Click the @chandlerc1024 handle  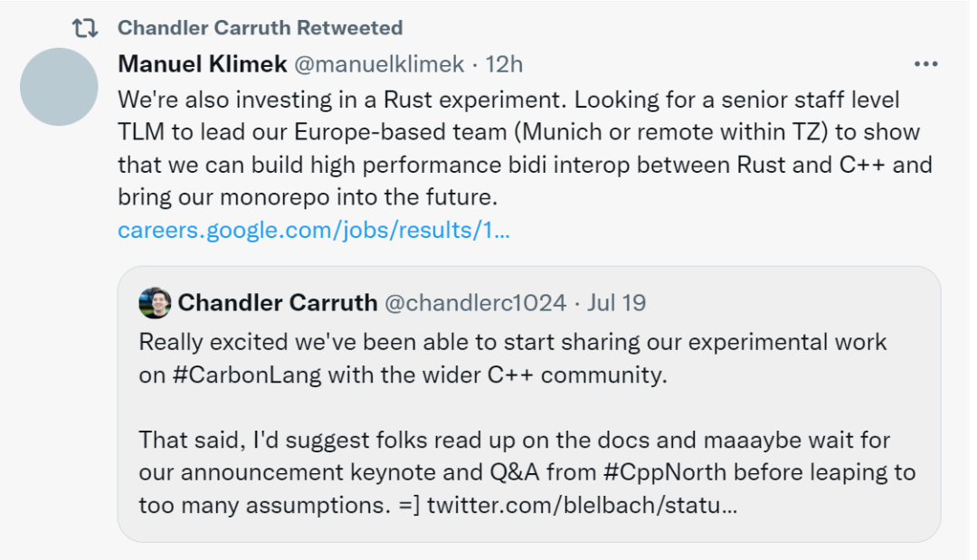[x=476, y=303]
